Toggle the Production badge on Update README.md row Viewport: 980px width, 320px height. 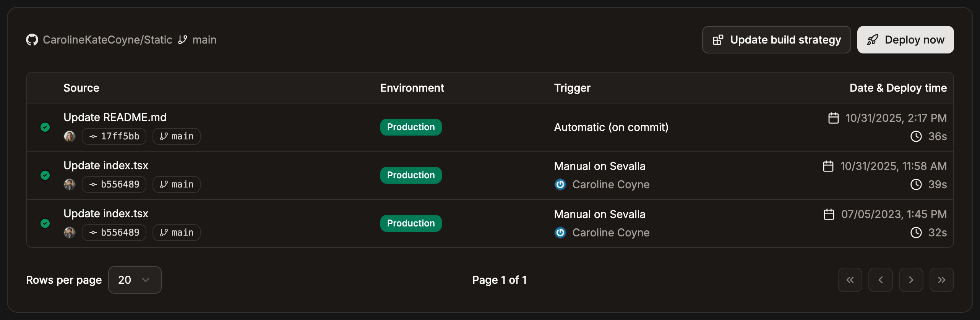coord(411,127)
